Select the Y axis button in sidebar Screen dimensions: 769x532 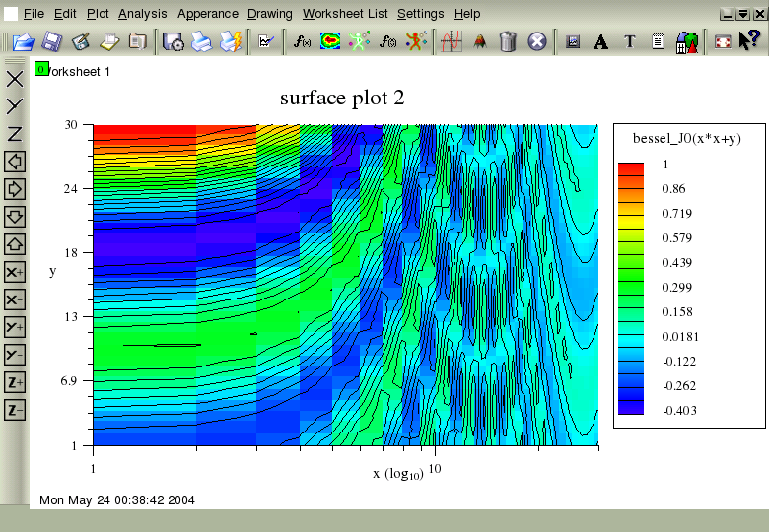pos(15,106)
